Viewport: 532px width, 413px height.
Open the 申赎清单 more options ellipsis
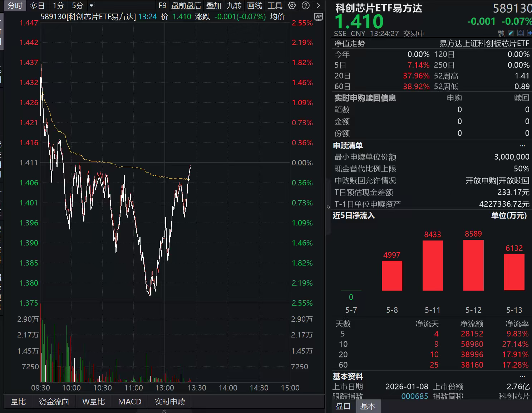click(x=523, y=146)
